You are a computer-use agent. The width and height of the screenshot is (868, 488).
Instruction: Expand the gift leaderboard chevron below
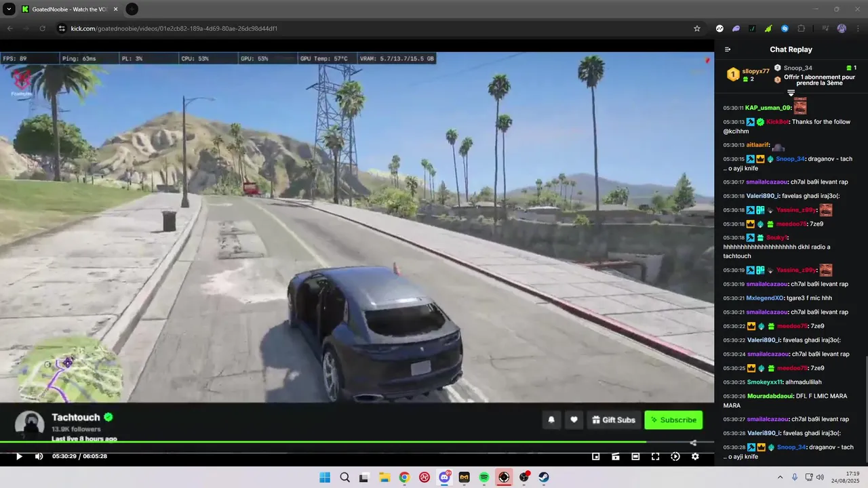pyautogui.click(x=791, y=93)
